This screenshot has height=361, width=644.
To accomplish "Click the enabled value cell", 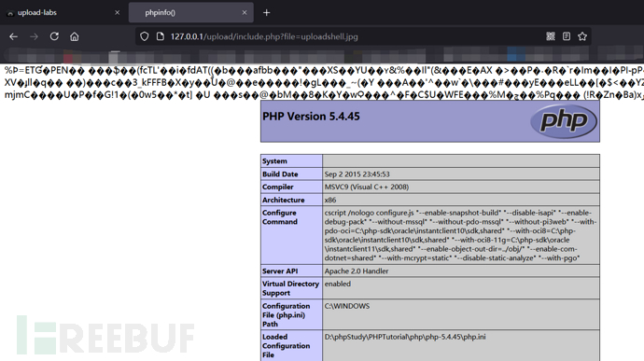I will point(461,288).
